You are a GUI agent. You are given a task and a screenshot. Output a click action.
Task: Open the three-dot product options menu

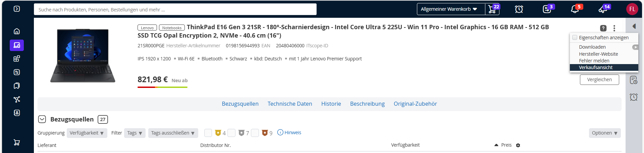614,28
